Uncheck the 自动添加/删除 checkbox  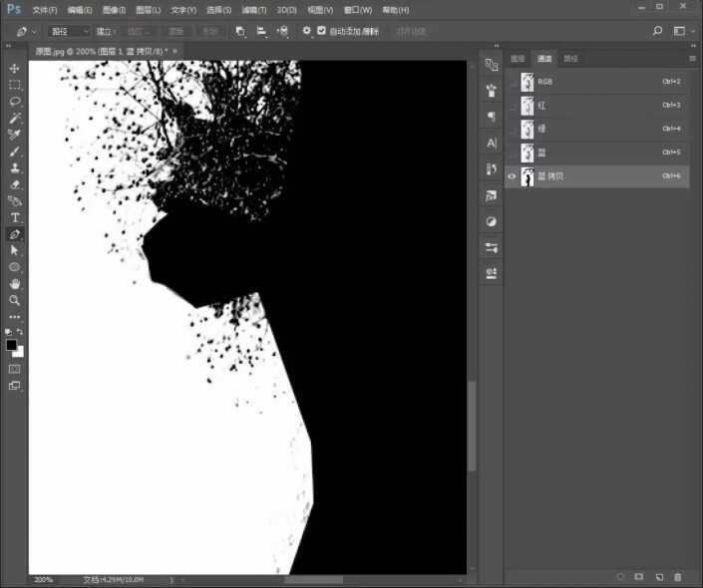[322, 31]
